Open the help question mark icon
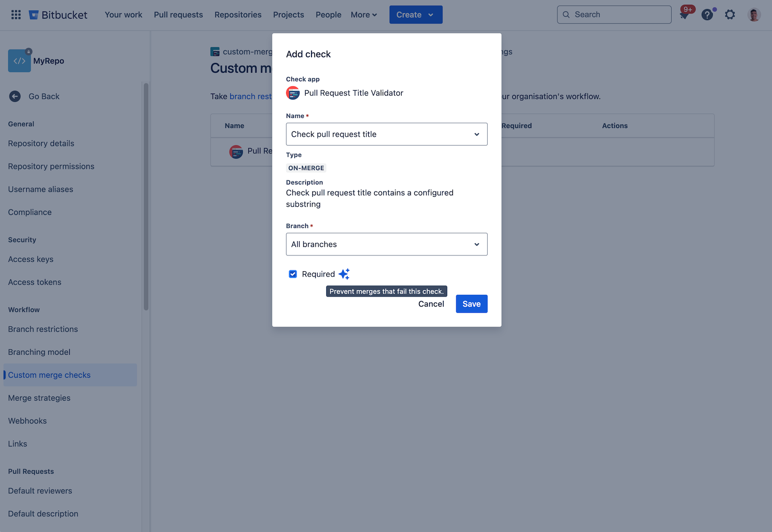 (x=708, y=14)
